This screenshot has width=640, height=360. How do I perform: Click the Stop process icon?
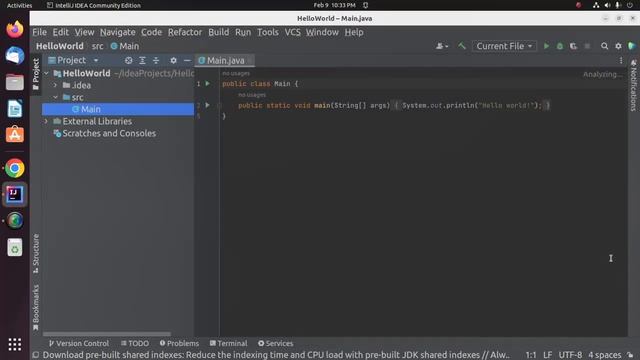[x=587, y=46]
